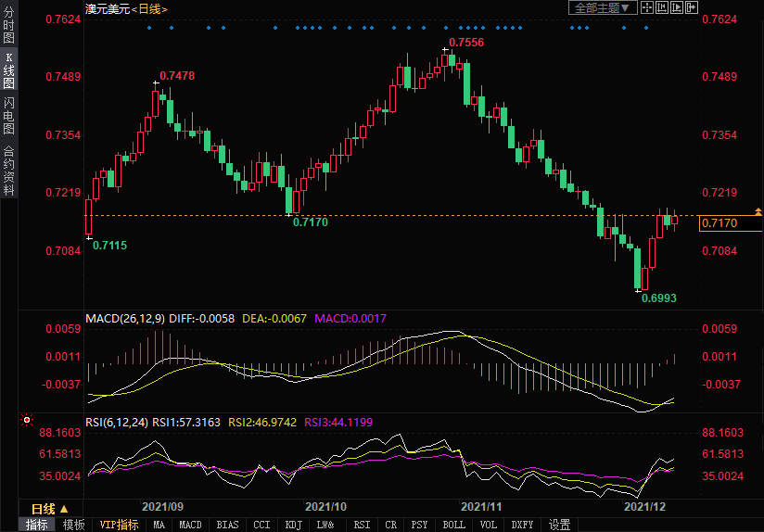Click the red circle icon beside RSI panel

click(25, 420)
